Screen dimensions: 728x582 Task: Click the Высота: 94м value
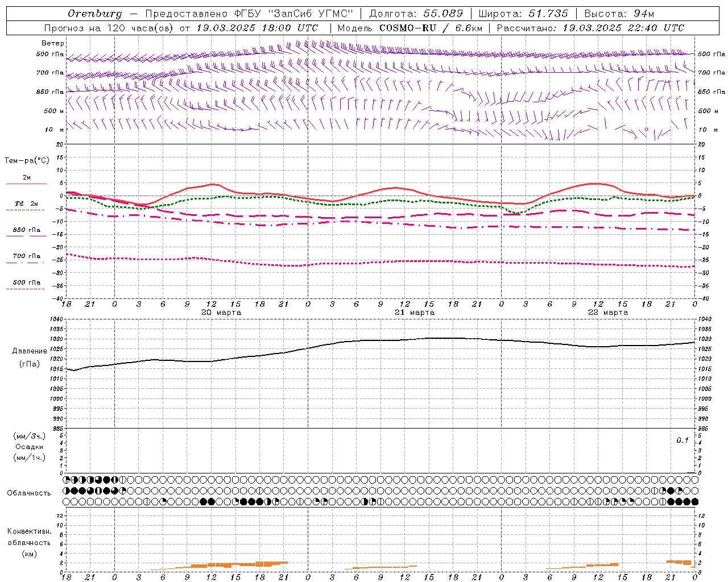click(x=620, y=14)
